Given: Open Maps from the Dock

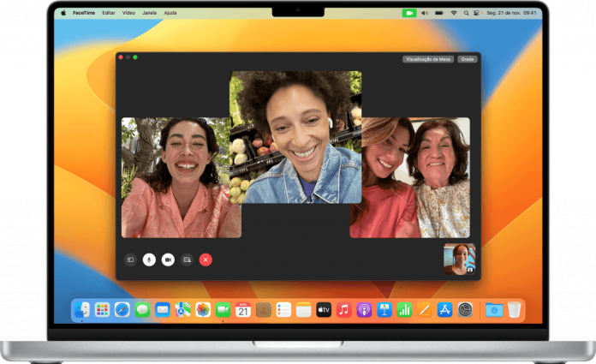Looking at the screenshot, I should 183,310.
